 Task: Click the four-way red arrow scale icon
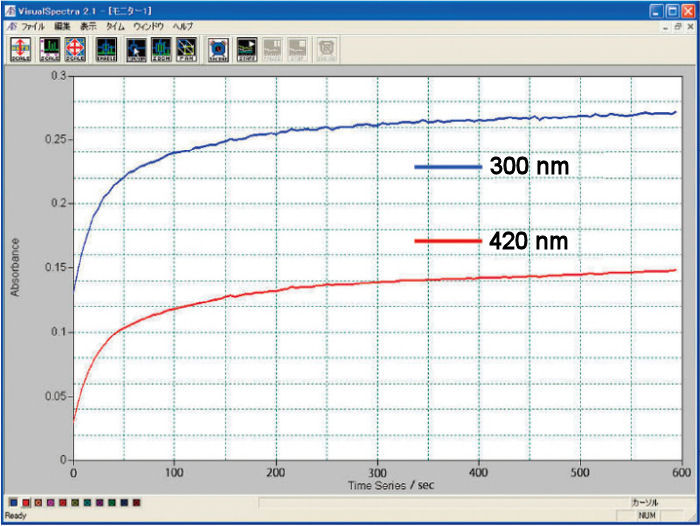(x=75, y=48)
